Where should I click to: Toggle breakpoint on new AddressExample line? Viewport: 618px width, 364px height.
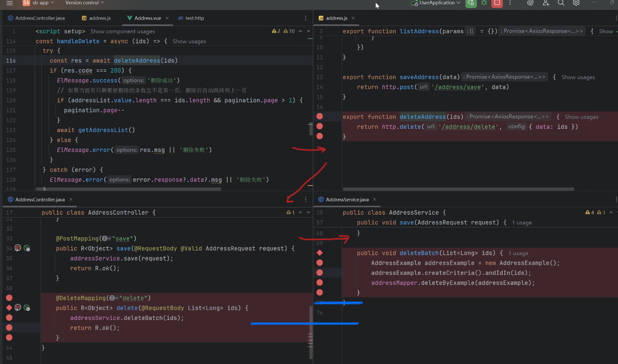coord(320,263)
